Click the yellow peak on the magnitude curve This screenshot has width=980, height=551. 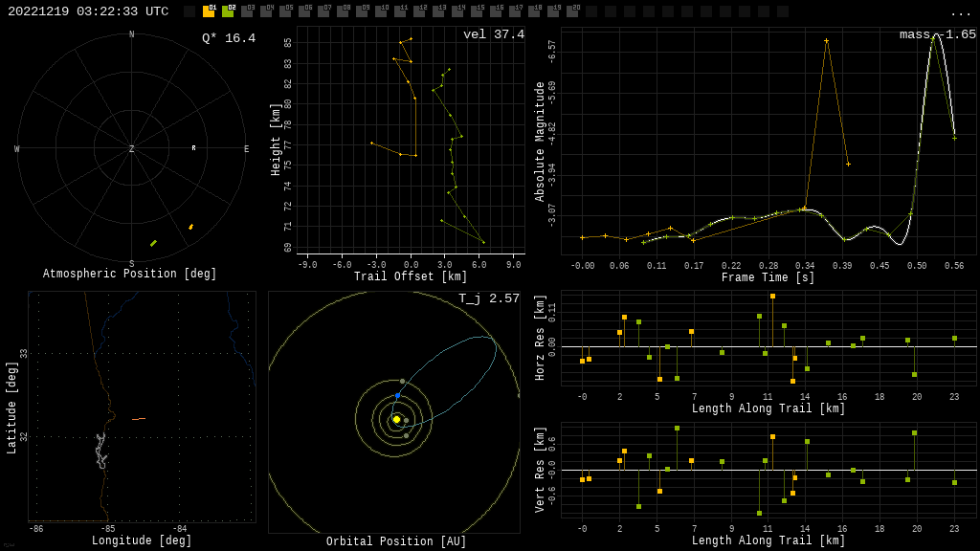[x=826, y=40]
